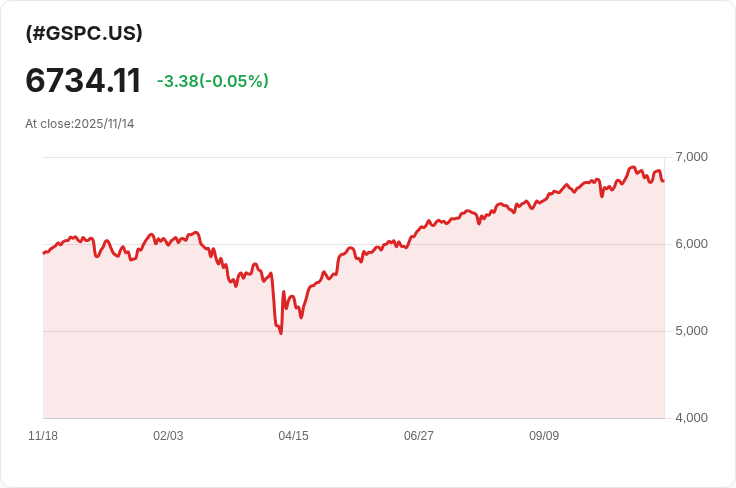736x488 pixels.
Task: Click the highest peak of the price line
Action: pyautogui.click(x=632, y=167)
